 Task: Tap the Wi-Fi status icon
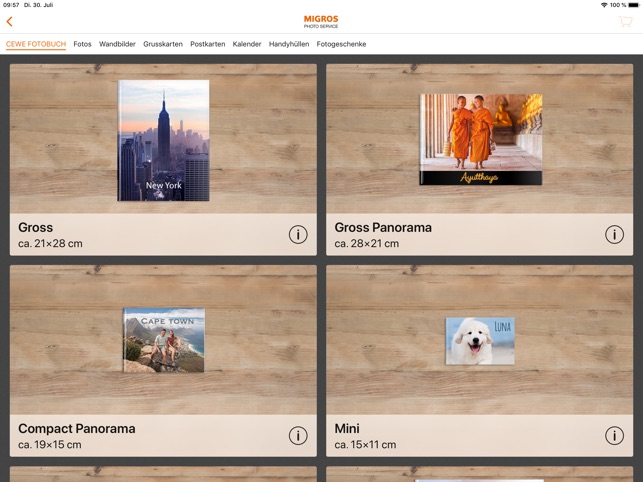(604, 5)
